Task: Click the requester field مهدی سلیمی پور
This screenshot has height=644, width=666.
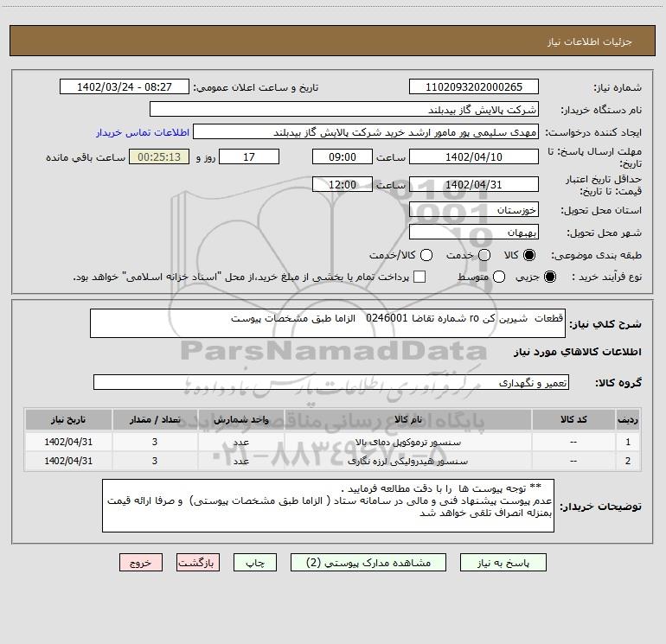Action: [366, 132]
